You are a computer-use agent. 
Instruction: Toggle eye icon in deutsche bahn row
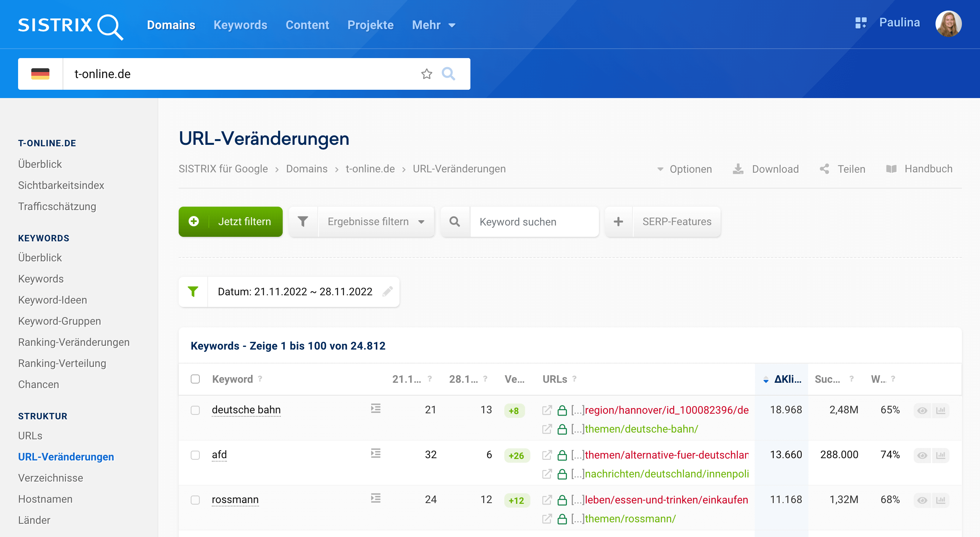pyautogui.click(x=922, y=411)
